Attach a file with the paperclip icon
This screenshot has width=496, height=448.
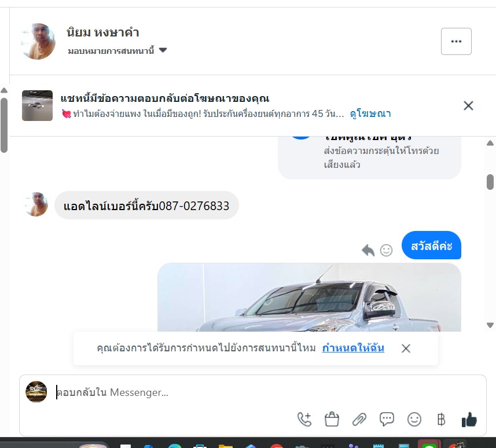tap(359, 420)
